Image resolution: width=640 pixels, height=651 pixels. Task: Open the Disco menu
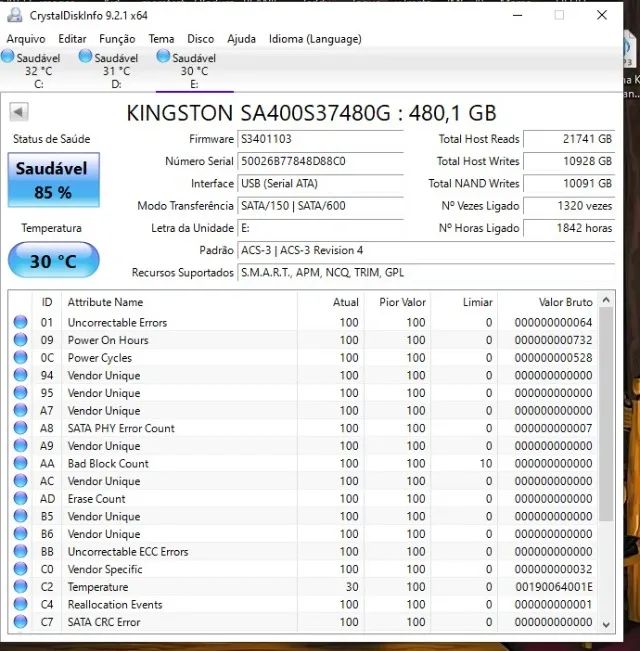[200, 39]
